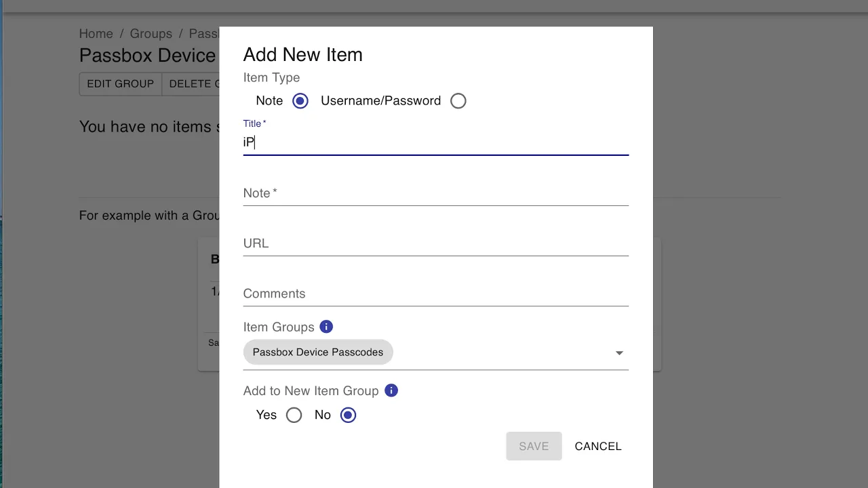Select Yes for Add to New Item Group

294,415
